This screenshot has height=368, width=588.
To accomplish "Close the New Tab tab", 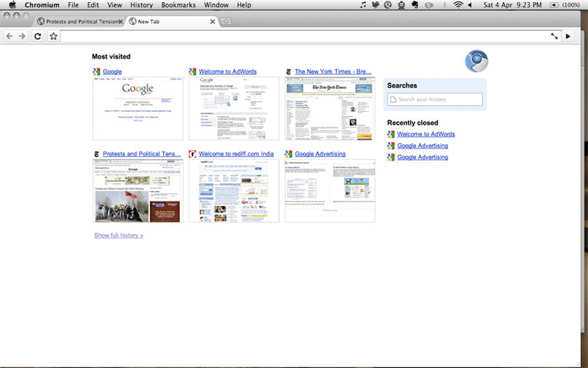I will coord(212,22).
